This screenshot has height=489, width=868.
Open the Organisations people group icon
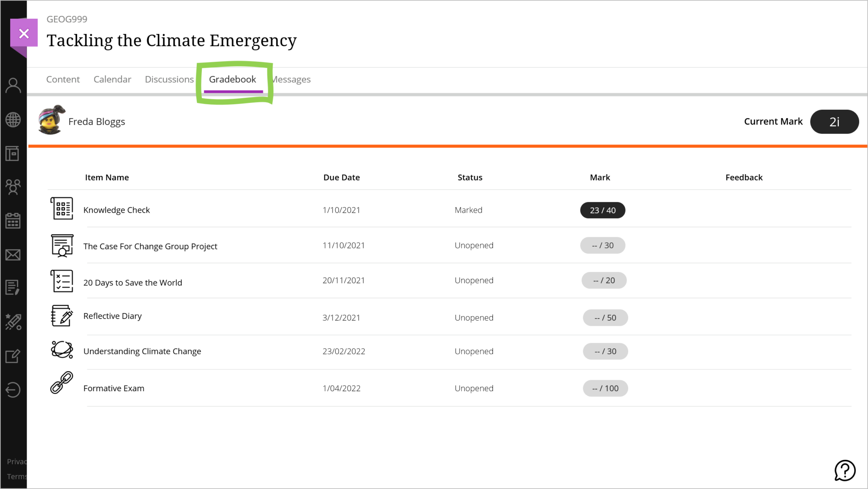click(x=13, y=187)
